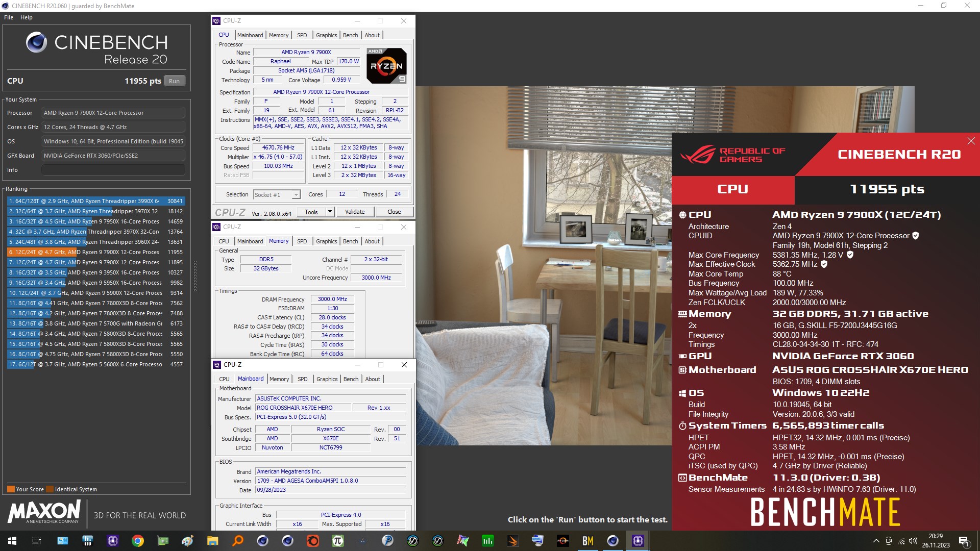Click the AMD Ryzen 9 logo in CPU-Z
The width and height of the screenshot is (980, 551).
[x=387, y=66]
